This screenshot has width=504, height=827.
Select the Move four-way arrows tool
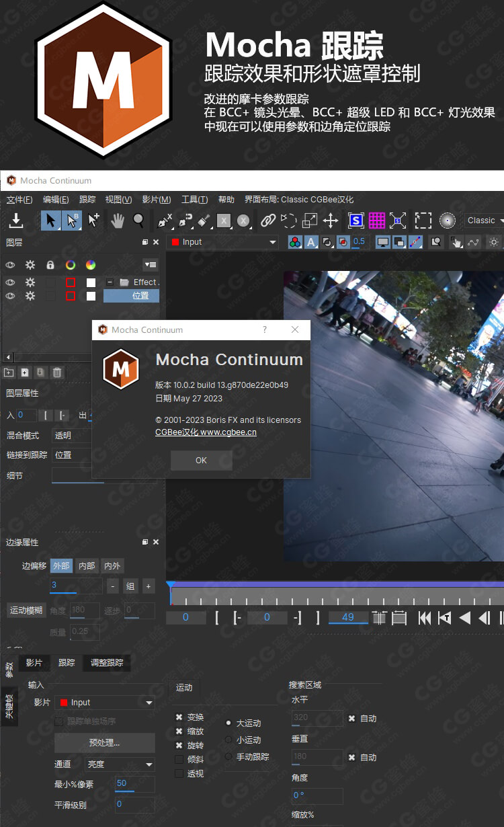click(331, 220)
